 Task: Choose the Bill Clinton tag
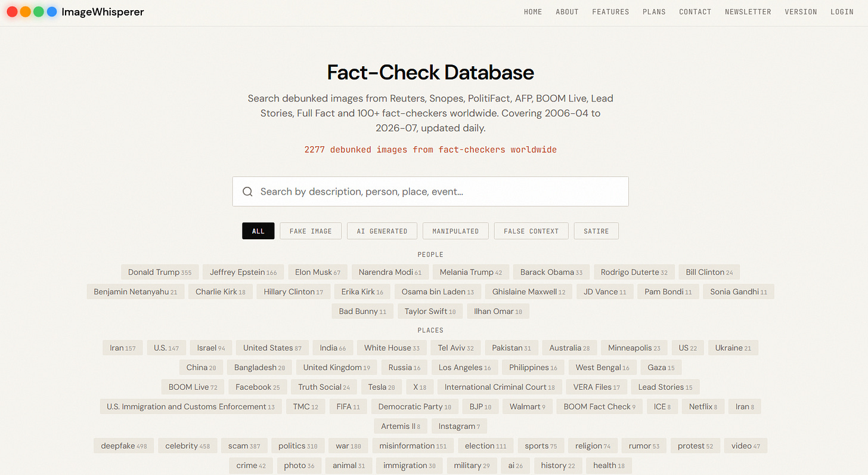(x=709, y=272)
